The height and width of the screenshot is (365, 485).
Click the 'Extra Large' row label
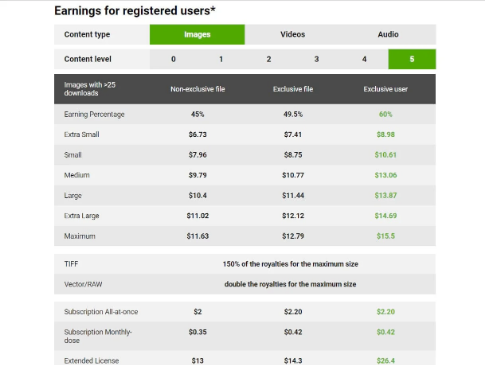(82, 216)
